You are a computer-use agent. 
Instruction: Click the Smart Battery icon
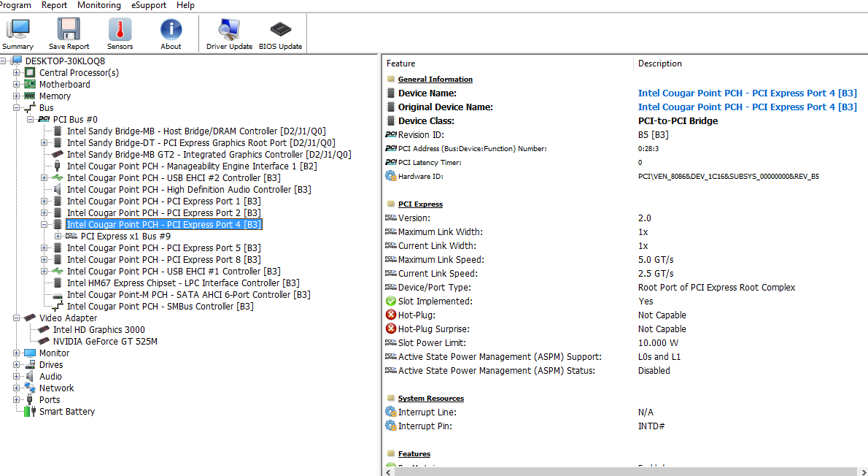pyautogui.click(x=30, y=411)
